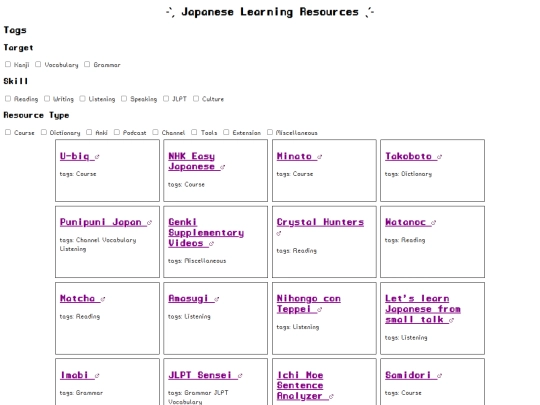Toggle the Channel resource checkbox
Viewport: 540px width, 405px height.
tap(155, 132)
